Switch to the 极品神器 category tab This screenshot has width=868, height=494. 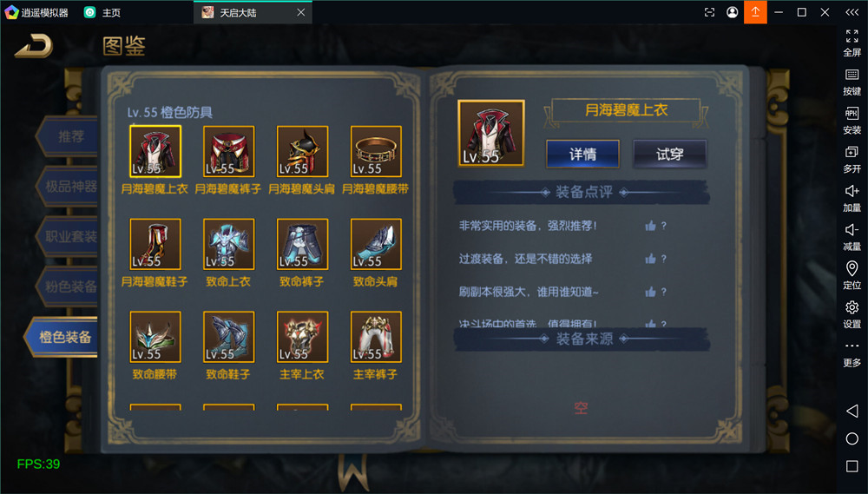pos(69,187)
